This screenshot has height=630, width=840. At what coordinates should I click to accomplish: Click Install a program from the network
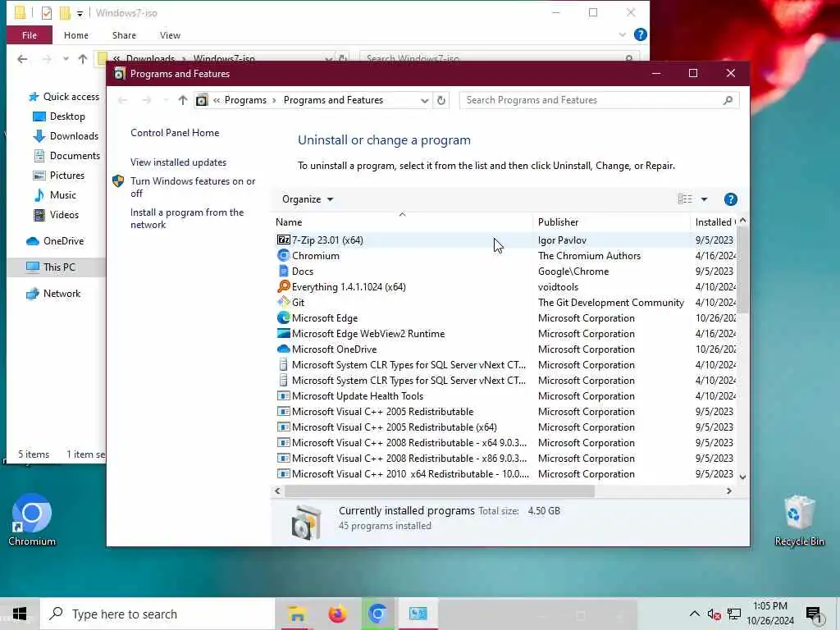pyautogui.click(x=187, y=218)
